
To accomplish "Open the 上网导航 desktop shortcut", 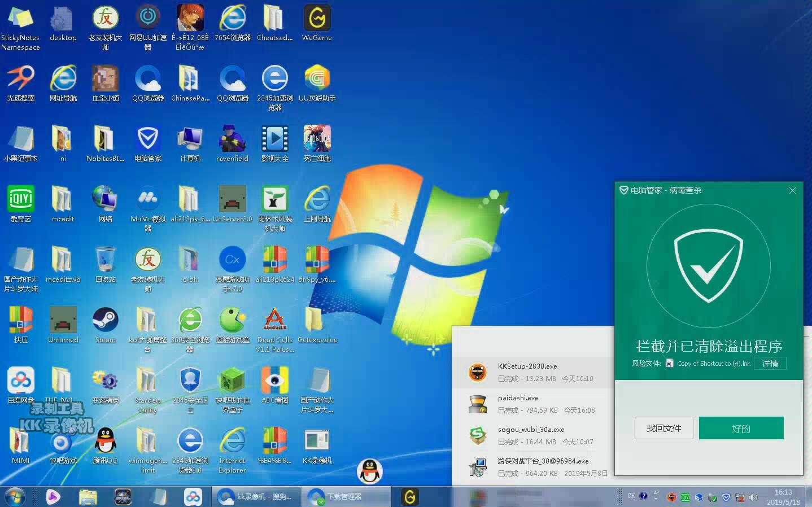I will 317,204.
